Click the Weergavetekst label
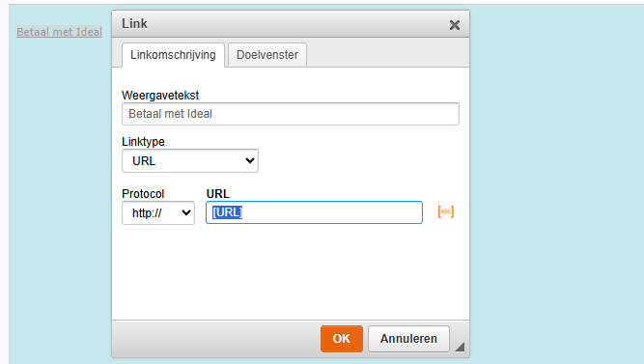644x364 pixels. (x=160, y=96)
